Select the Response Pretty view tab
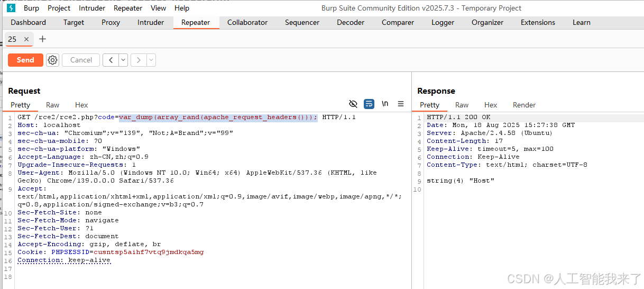Screen dimensions: 644x289 click(429, 105)
